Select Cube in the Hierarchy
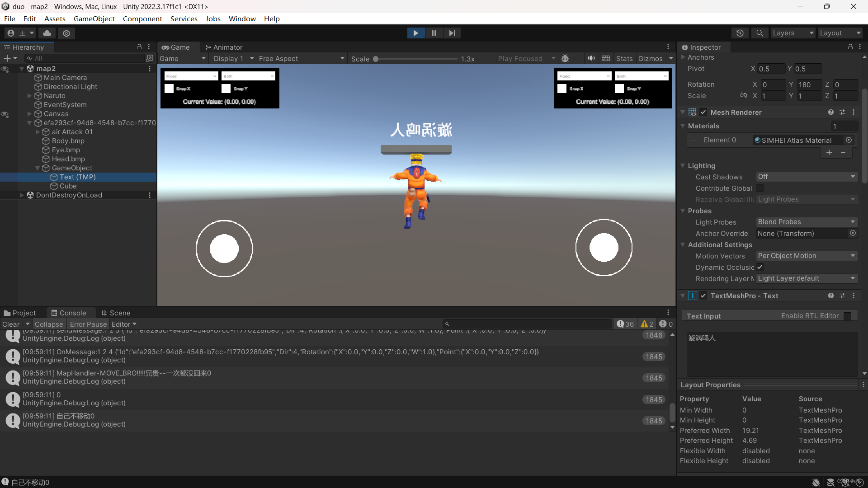Screen dimensions: 868x488 pyautogui.click(x=68, y=186)
